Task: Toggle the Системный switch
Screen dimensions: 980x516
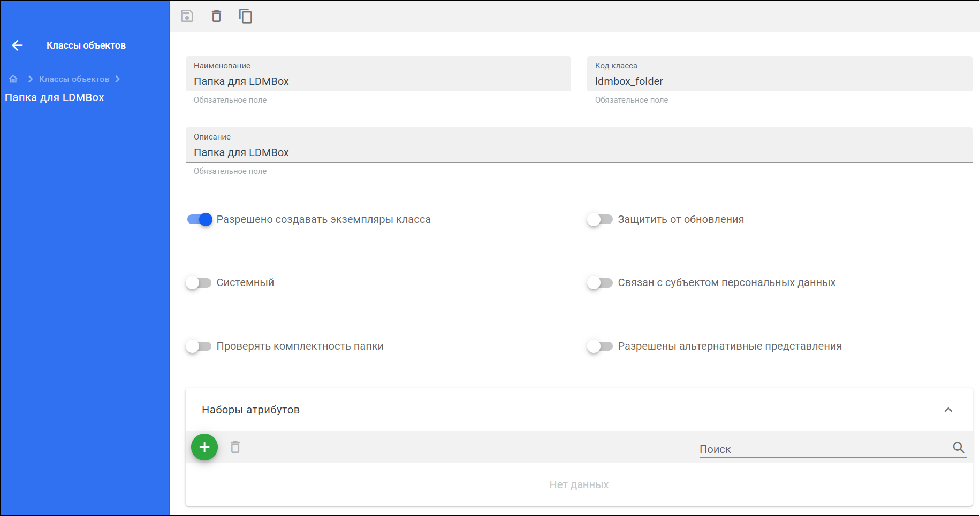Action: 199,282
